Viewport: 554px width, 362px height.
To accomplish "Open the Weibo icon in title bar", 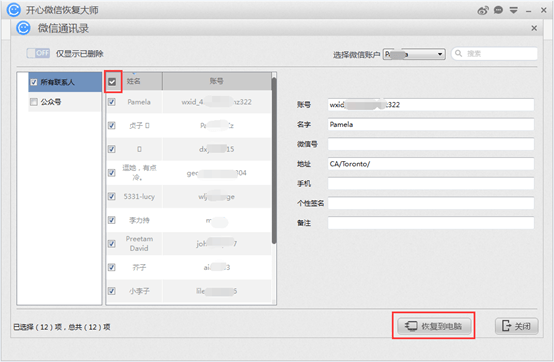I will pos(483,10).
